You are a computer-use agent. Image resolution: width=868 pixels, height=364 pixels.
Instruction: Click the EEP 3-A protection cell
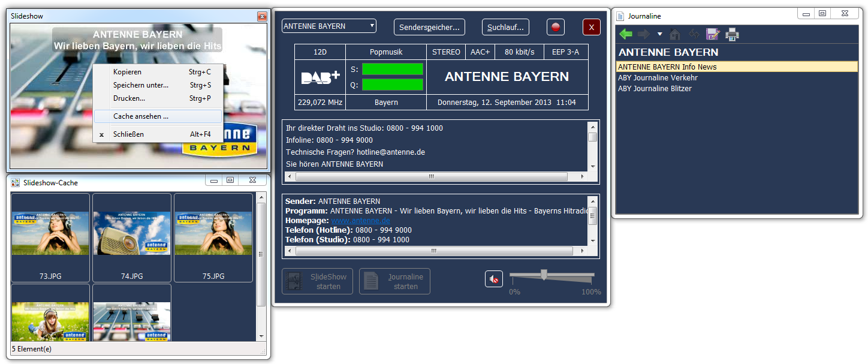[x=566, y=52]
